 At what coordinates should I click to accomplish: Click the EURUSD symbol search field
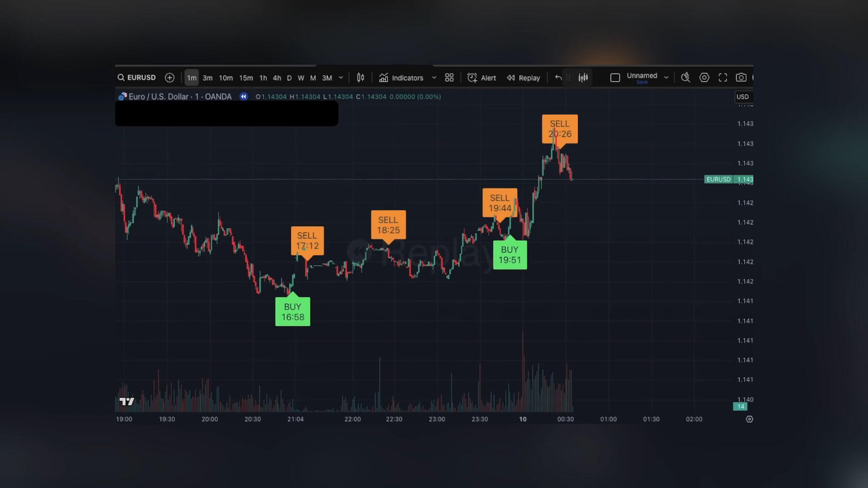pos(137,78)
